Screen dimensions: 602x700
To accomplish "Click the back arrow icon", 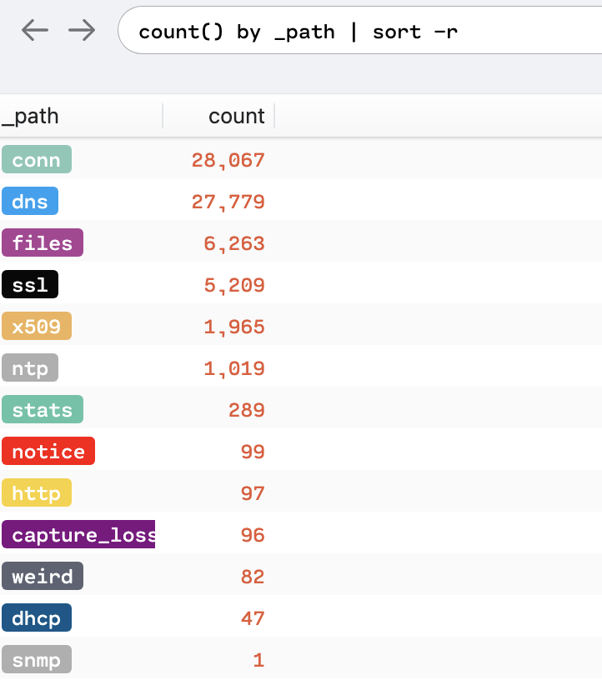I will [x=34, y=31].
